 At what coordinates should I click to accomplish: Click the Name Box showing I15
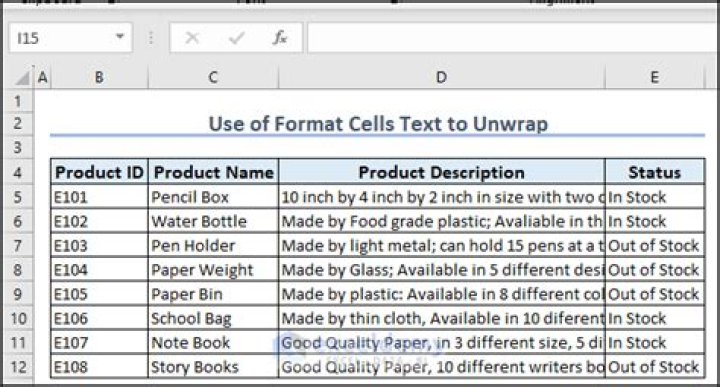point(71,37)
